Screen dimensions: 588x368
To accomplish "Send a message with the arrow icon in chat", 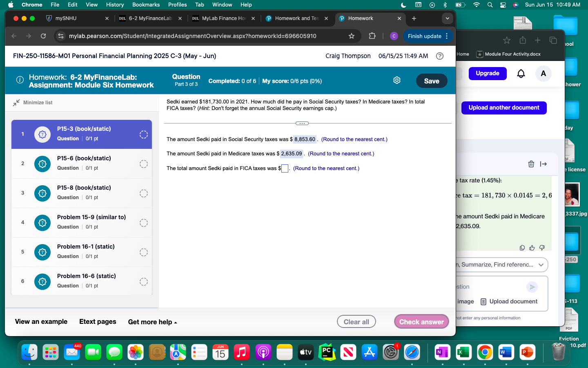I will (532, 287).
